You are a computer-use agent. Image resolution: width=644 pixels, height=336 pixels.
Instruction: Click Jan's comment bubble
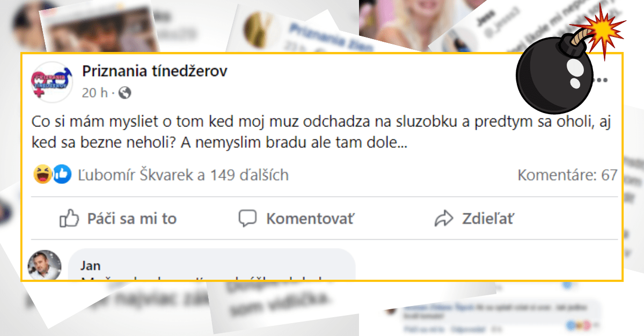point(212,264)
